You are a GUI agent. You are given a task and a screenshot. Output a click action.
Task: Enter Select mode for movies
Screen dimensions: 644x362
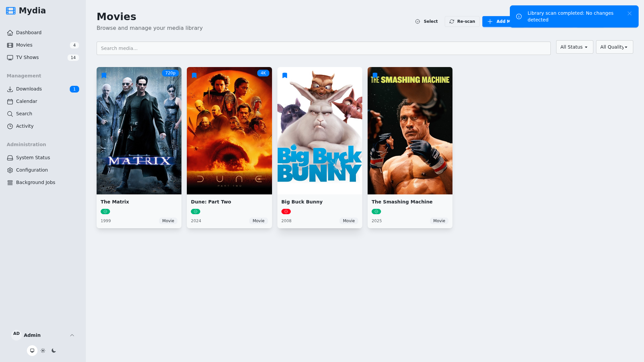426,21
